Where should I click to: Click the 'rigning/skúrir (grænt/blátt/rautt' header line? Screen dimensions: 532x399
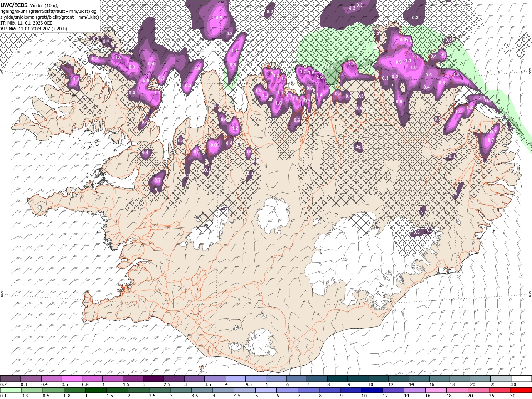49,11
